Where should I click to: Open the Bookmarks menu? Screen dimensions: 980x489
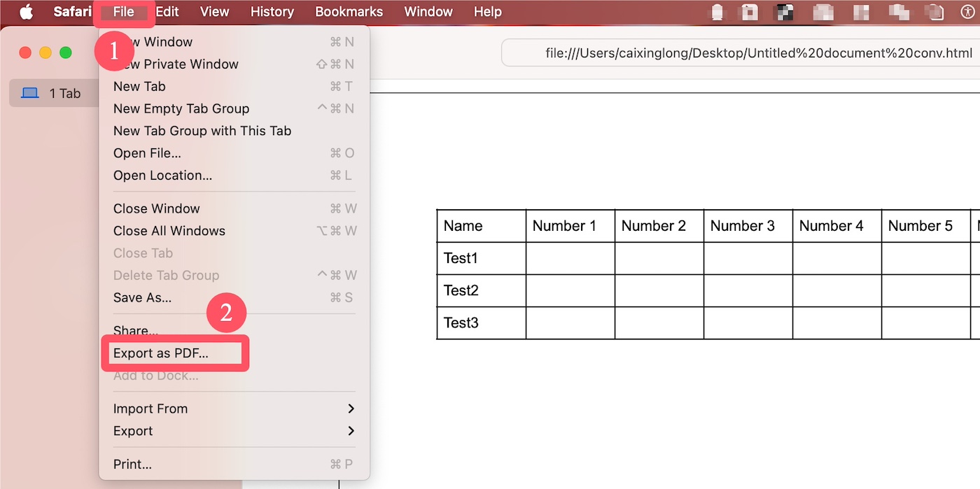(x=349, y=11)
